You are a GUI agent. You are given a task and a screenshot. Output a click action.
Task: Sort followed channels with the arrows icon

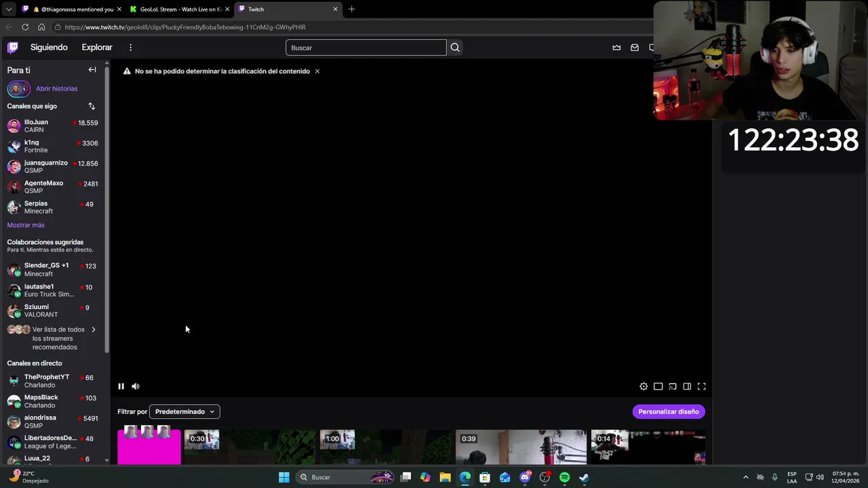92,106
